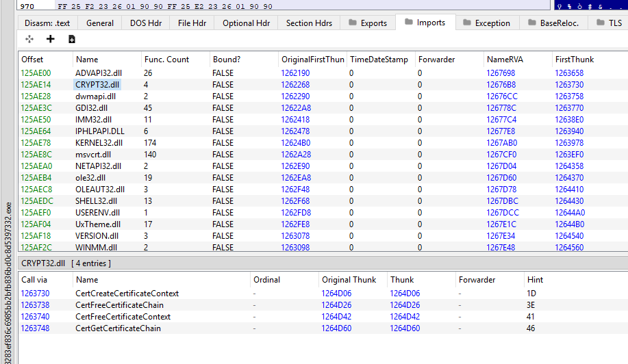This screenshot has width=628, height=364.
Task: Select the VERSION.dll import entry
Action: pyautogui.click(x=323, y=235)
